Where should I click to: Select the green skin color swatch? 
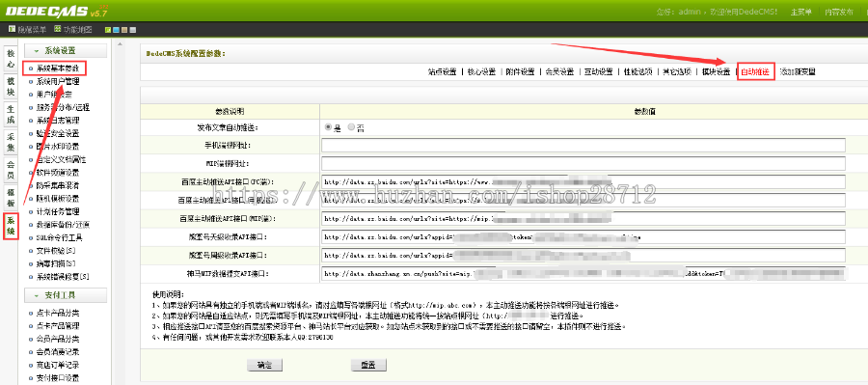pyautogui.click(x=108, y=30)
